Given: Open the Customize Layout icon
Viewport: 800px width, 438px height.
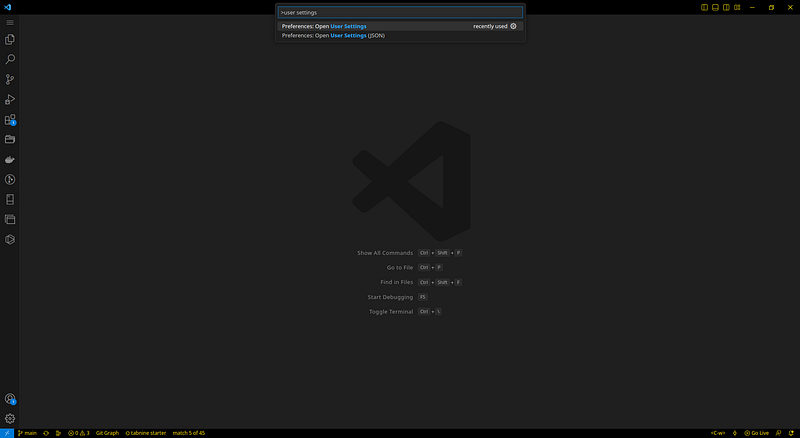Looking at the screenshot, I should 737,7.
